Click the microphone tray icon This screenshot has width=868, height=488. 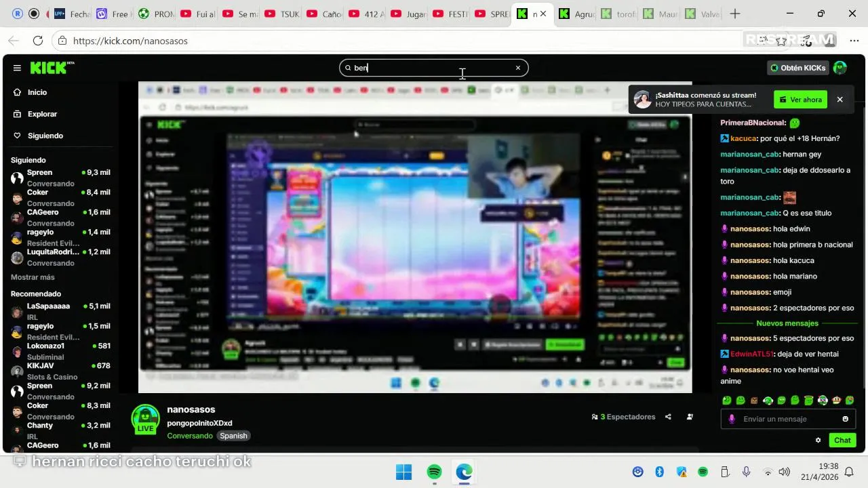746,472
